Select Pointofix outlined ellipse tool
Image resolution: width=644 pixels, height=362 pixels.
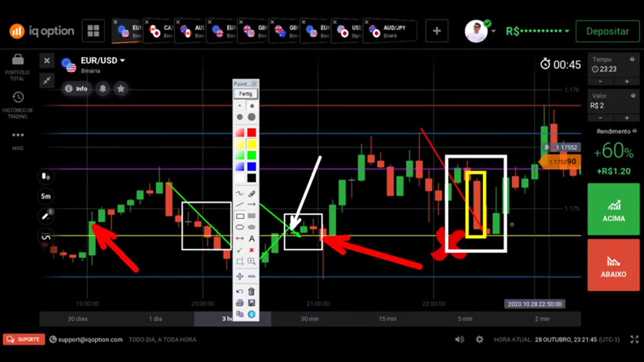pyautogui.click(x=240, y=227)
